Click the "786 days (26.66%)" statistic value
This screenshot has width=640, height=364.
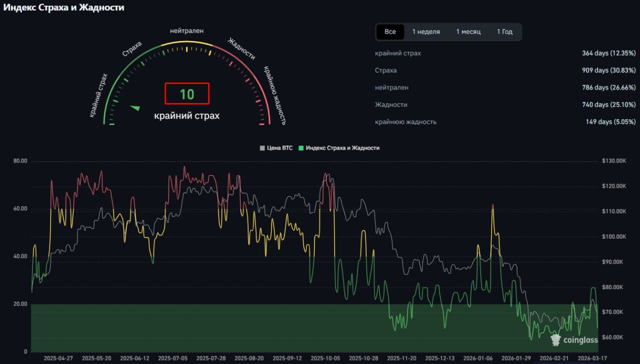coord(608,87)
